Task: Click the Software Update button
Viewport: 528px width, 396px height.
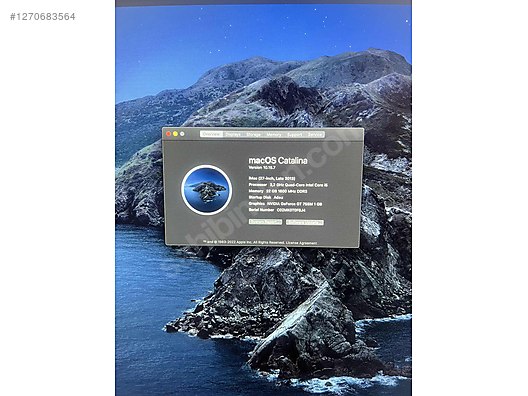Action: click(x=305, y=222)
